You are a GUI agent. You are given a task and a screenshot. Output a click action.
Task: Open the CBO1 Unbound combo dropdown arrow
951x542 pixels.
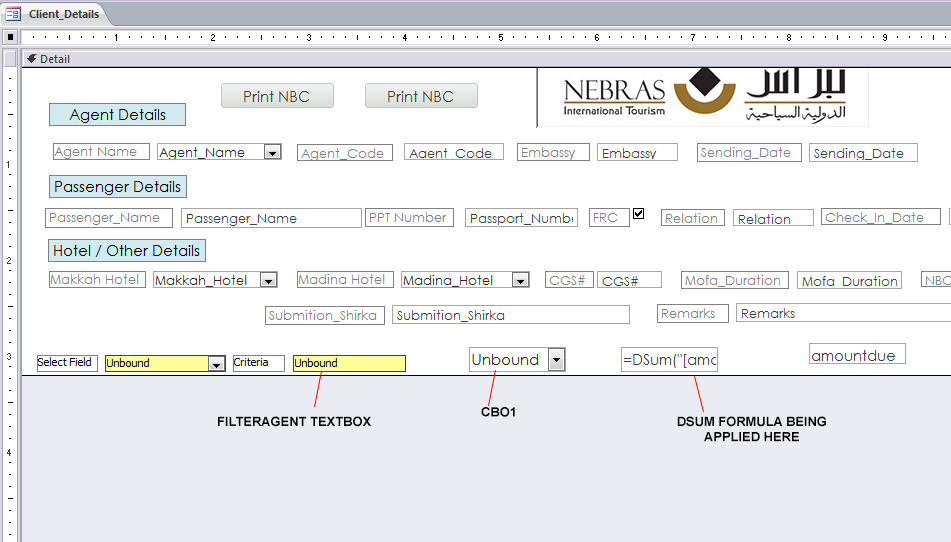[x=556, y=360]
